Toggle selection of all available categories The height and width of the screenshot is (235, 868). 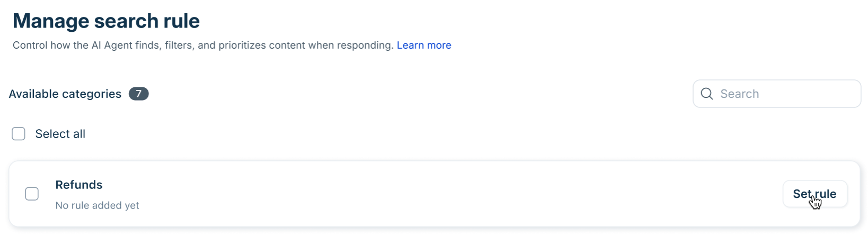19,134
